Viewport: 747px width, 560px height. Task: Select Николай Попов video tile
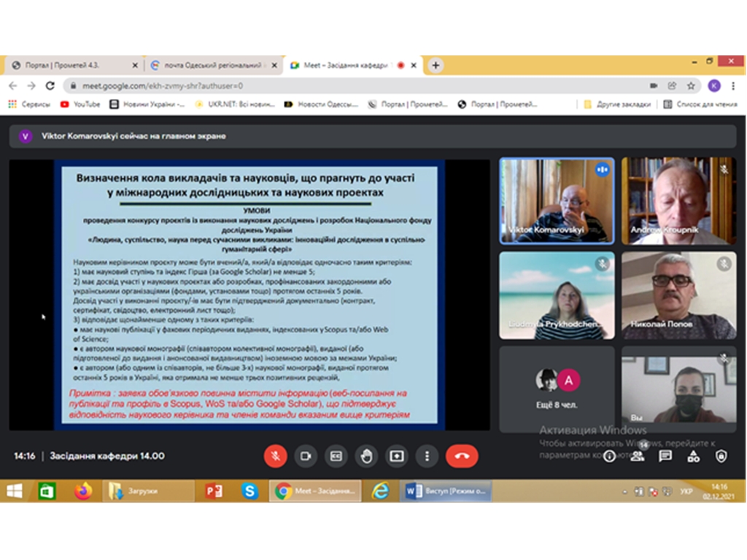pos(679,295)
